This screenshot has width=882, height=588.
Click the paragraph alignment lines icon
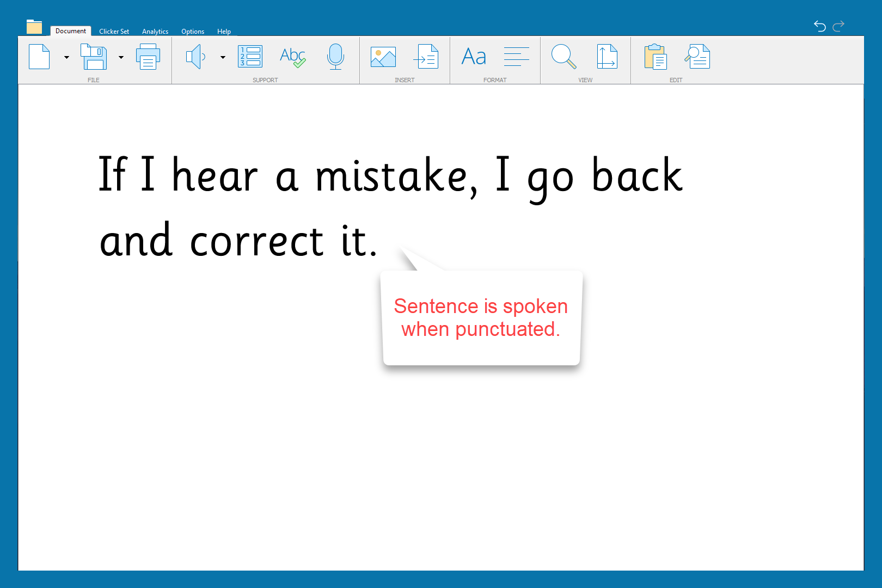516,57
